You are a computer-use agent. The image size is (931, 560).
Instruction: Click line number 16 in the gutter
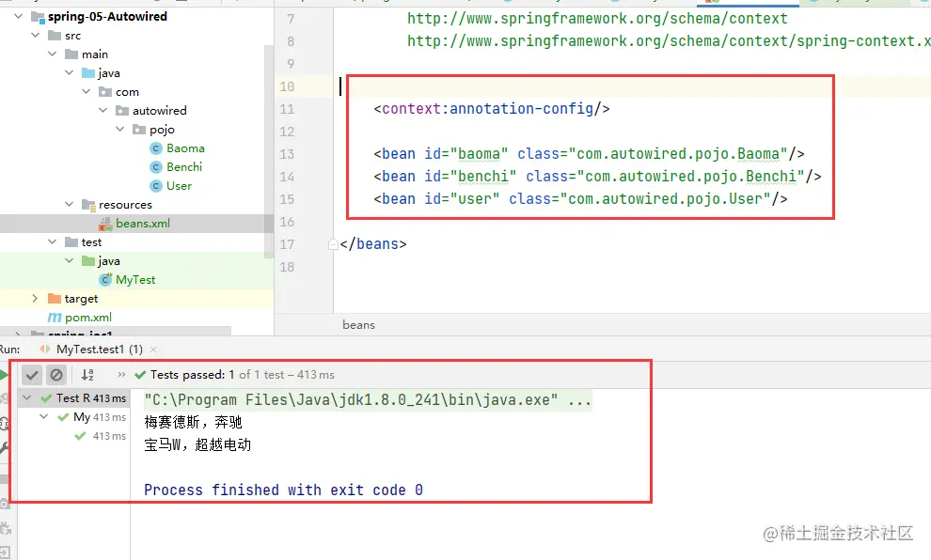point(287,222)
